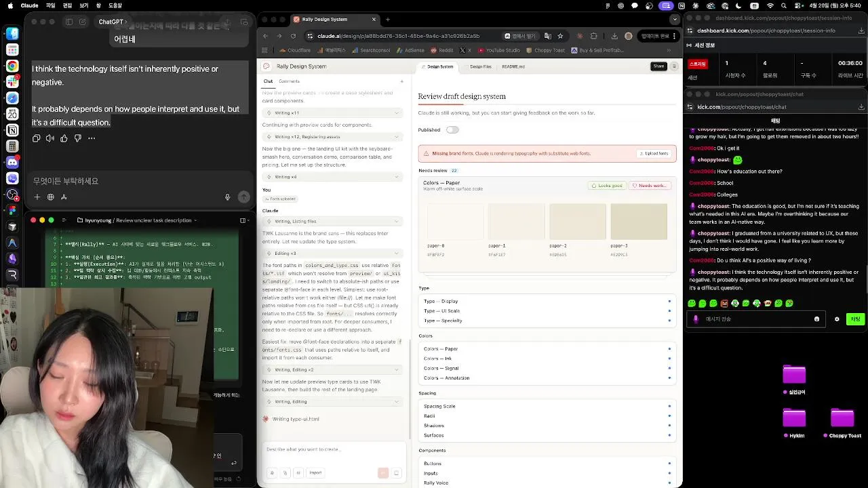The image size is (868, 488).
Task: Toggle ChatGPT sidebar icon
Action: tap(69, 22)
